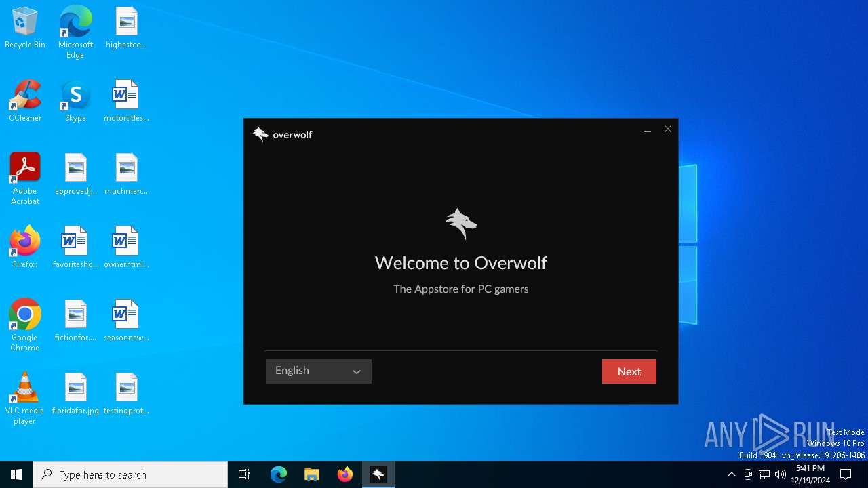Select the favoritesho... Word document on desktop
The height and width of the screenshot is (488, 868).
(75, 248)
